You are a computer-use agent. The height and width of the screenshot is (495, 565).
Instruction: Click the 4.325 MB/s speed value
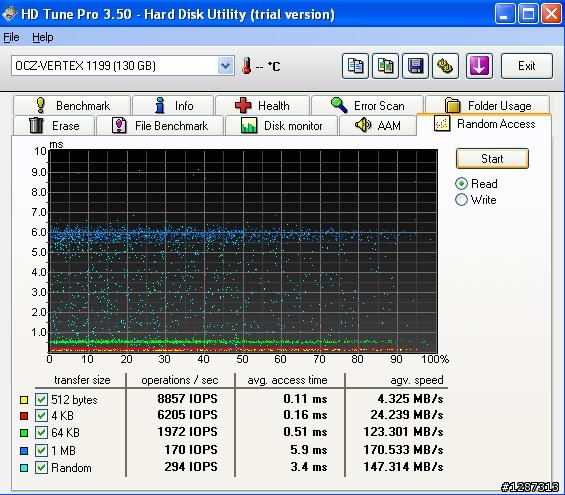click(410, 399)
